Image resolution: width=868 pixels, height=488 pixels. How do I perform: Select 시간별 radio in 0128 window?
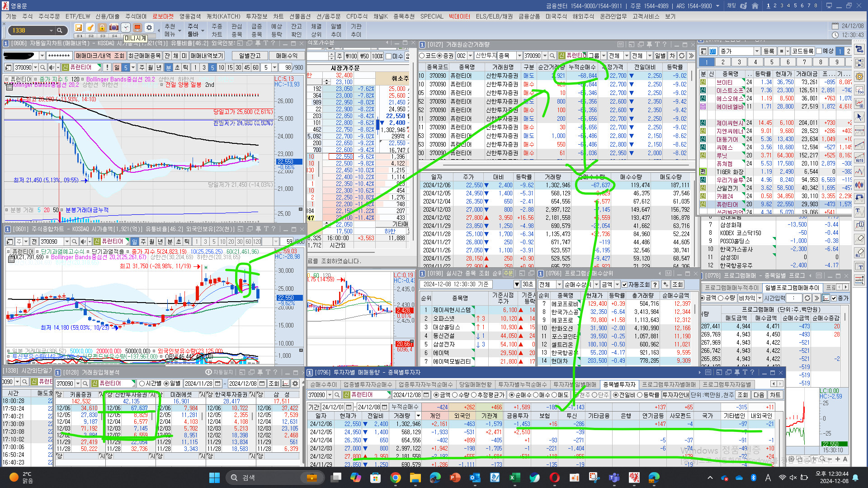142,384
